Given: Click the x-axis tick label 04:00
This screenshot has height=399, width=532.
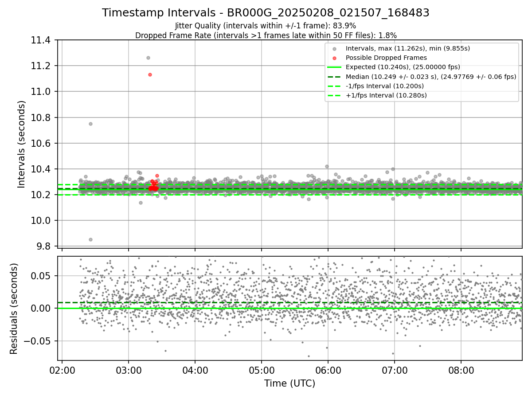Looking at the screenshot, I should [x=195, y=370].
